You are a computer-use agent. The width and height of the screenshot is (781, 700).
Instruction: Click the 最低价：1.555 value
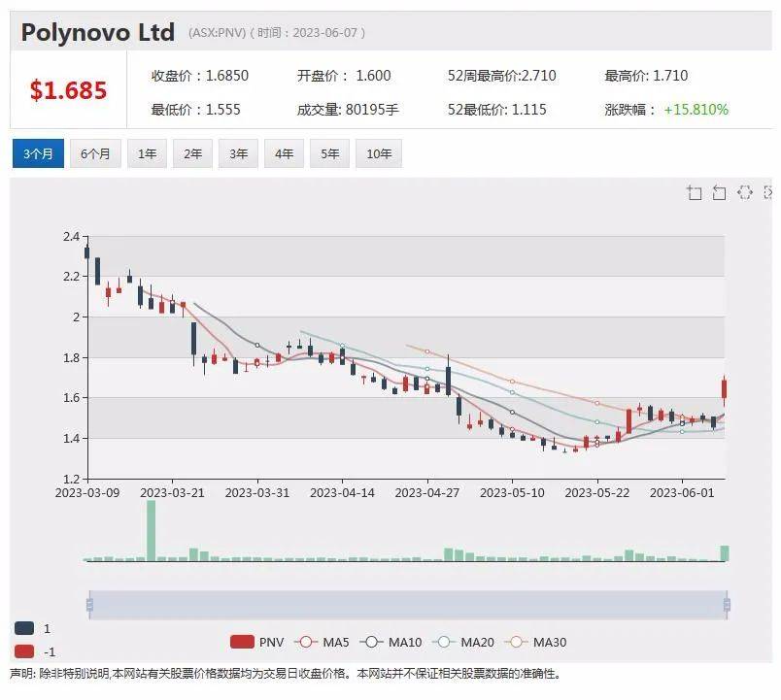196,110
